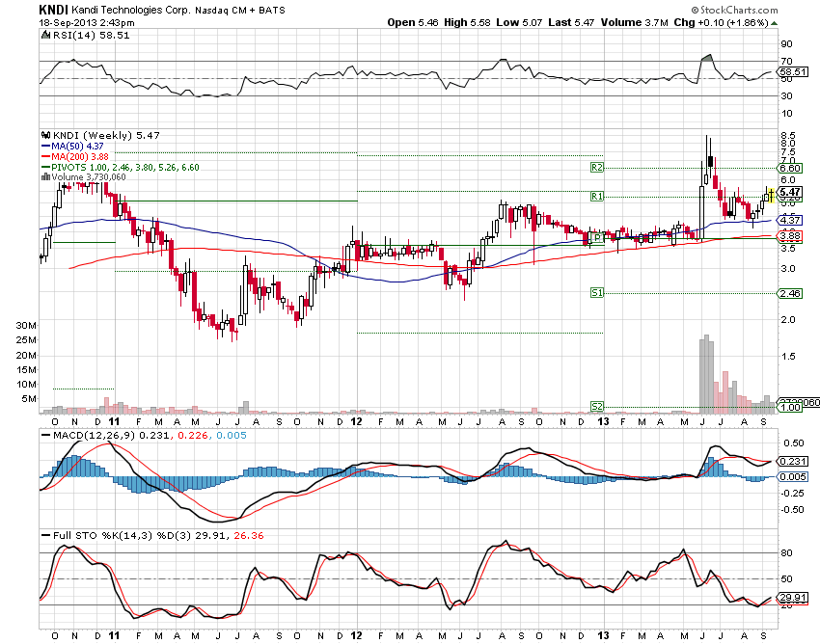Click year 13 on the bottom time axis
820x644 pixels.
pos(603,635)
